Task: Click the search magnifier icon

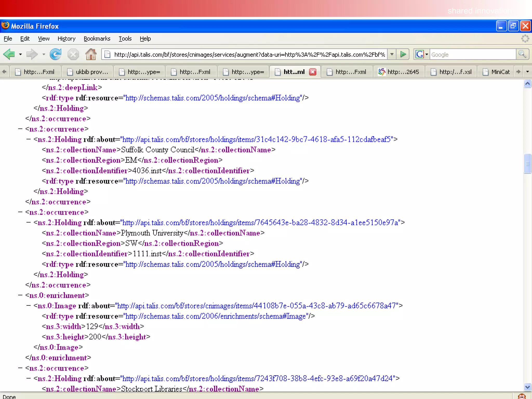Action: (x=522, y=54)
